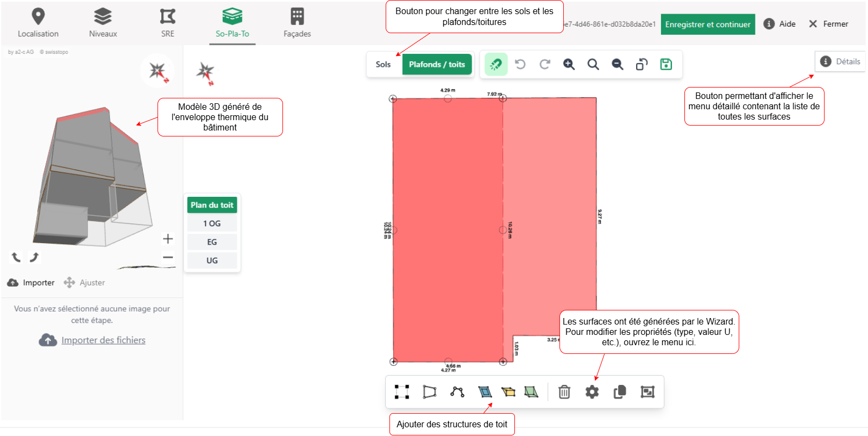
Task: Select the dark red left roof surface
Action: tap(448, 230)
